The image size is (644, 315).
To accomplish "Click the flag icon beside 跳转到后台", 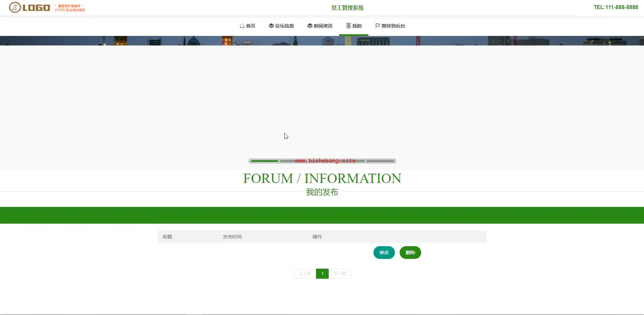I will 377,26.
